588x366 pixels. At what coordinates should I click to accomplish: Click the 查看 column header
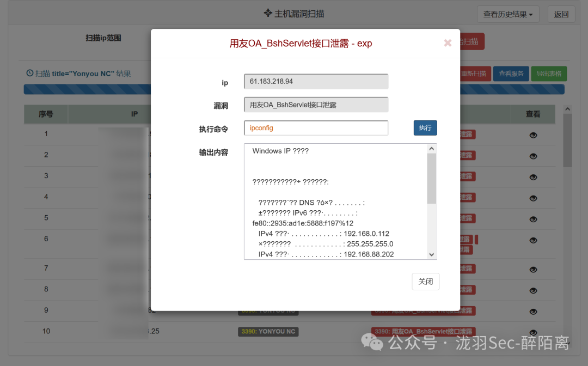click(x=533, y=114)
